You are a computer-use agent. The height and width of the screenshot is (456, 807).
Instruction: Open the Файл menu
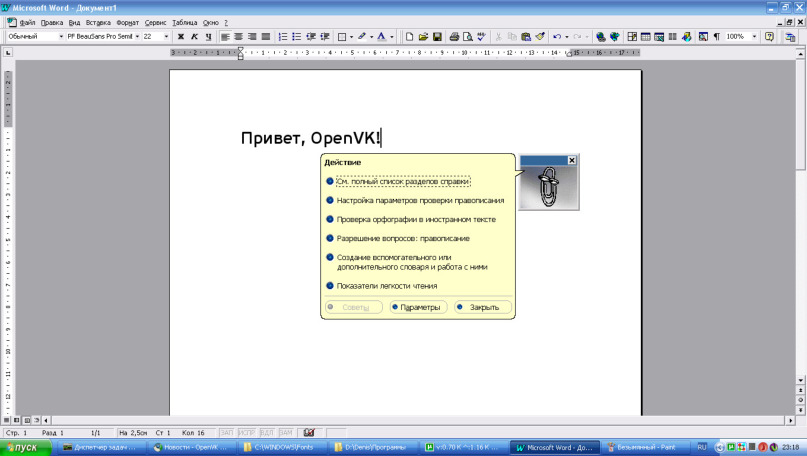coord(27,23)
